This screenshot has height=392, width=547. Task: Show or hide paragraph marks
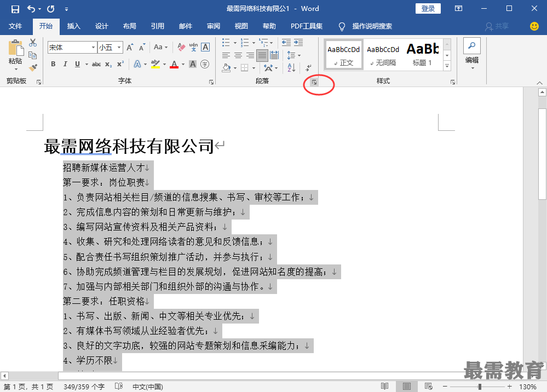pos(309,68)
